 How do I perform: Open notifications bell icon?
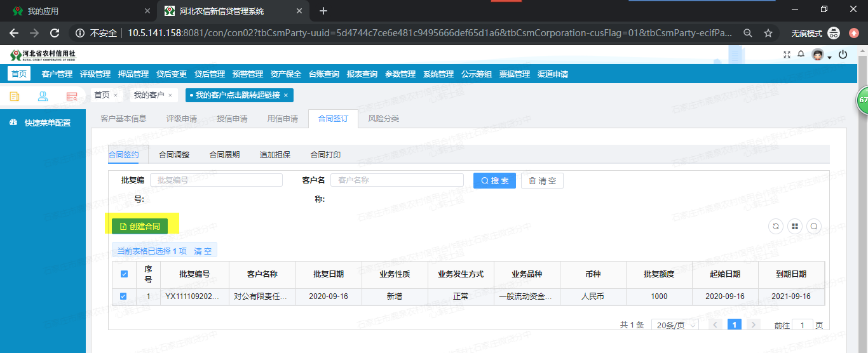point(801,55)
